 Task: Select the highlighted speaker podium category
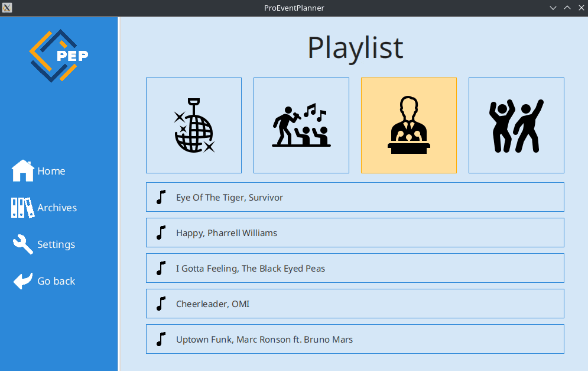point(409,125)
